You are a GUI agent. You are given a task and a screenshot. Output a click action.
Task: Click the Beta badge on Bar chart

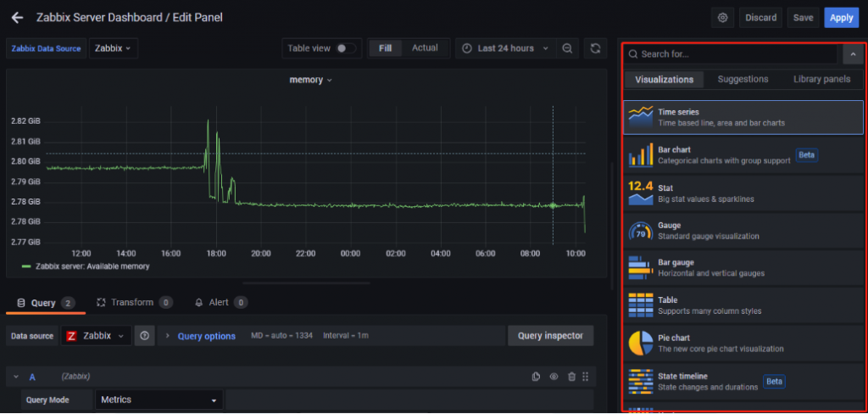[x=807, y=155]
